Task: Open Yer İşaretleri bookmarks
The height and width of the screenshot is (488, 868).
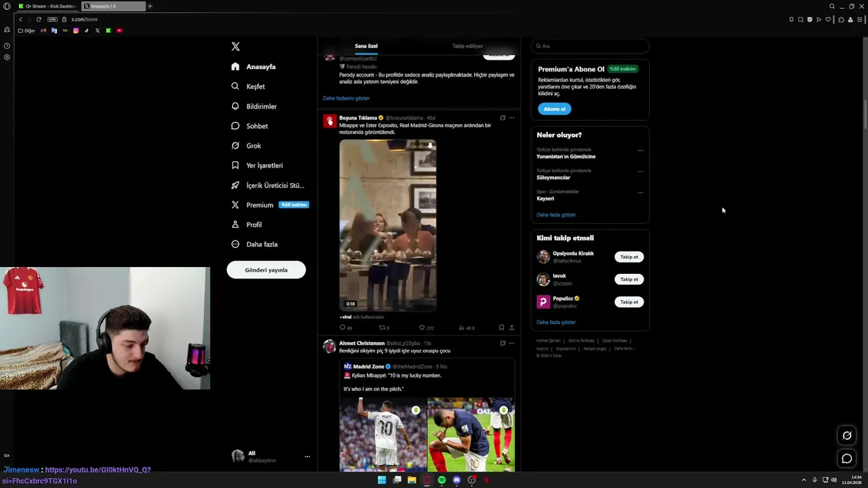Action: [x=256, y=165]
